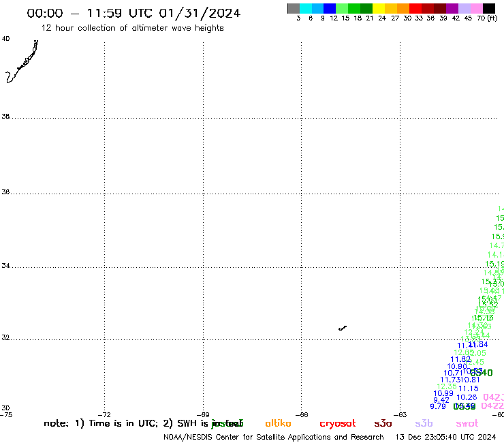
Task: Click the black legend color swatch
Action: (489, 8)
